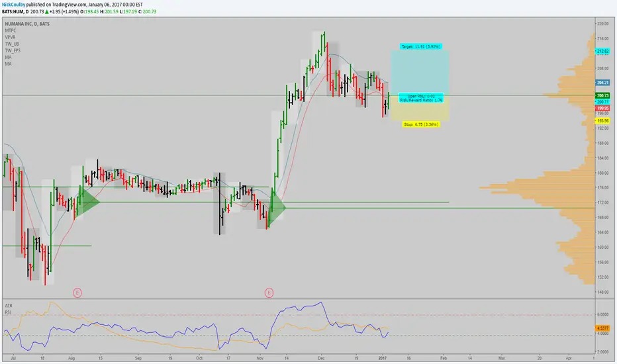Click the Target: 11.91 label

(420, 46)
